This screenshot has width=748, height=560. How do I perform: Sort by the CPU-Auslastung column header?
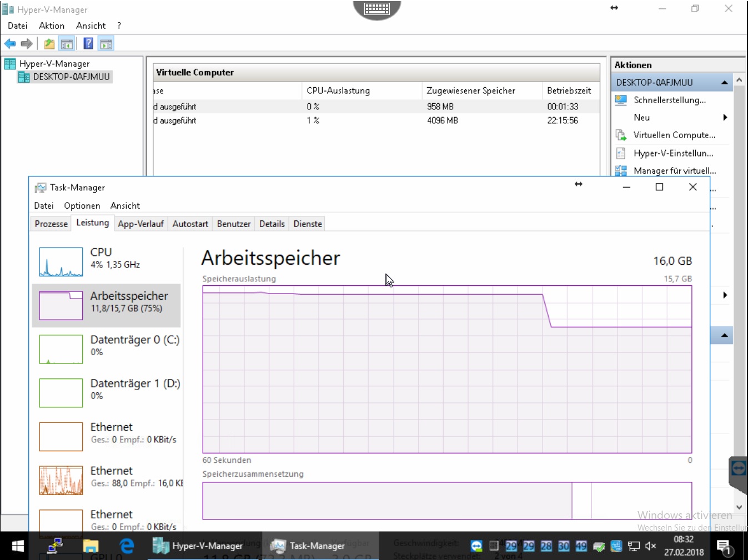click(362, 90)
